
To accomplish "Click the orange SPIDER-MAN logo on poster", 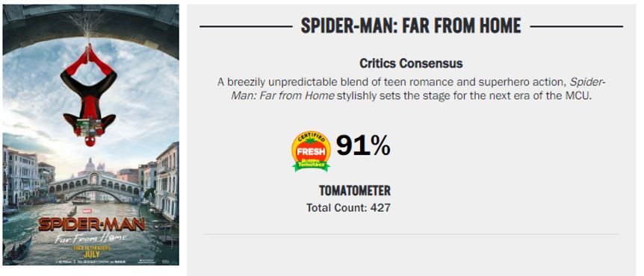I will point(91,225).
